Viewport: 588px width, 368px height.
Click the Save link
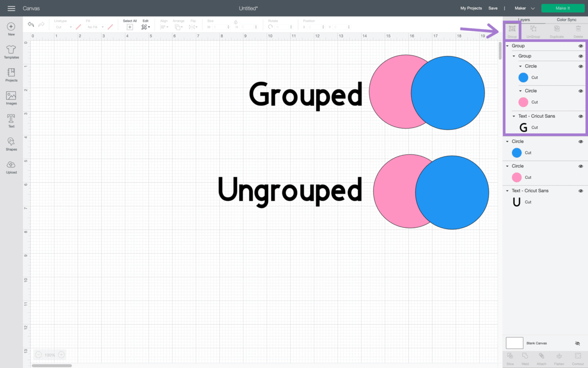493,8
